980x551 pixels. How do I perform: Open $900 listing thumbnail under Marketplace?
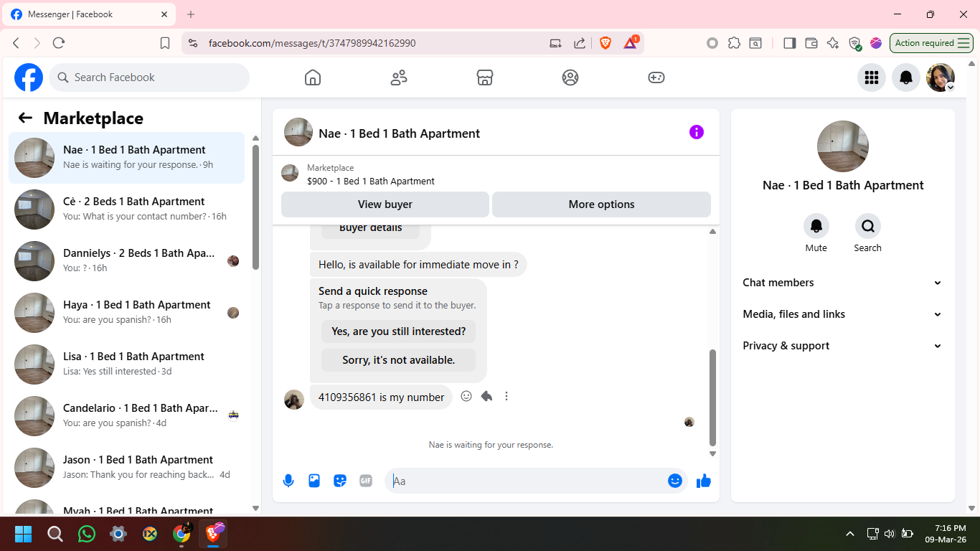290,173
